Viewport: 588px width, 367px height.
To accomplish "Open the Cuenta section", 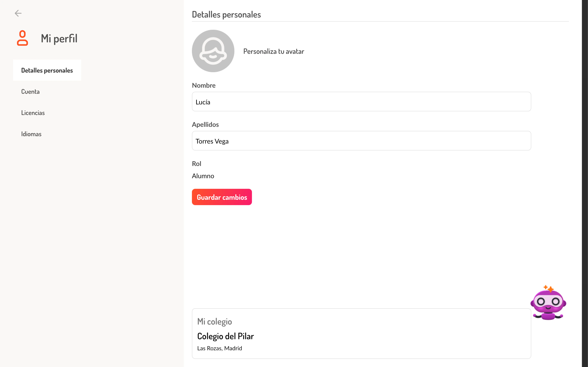I will click(x=30, y=92).
